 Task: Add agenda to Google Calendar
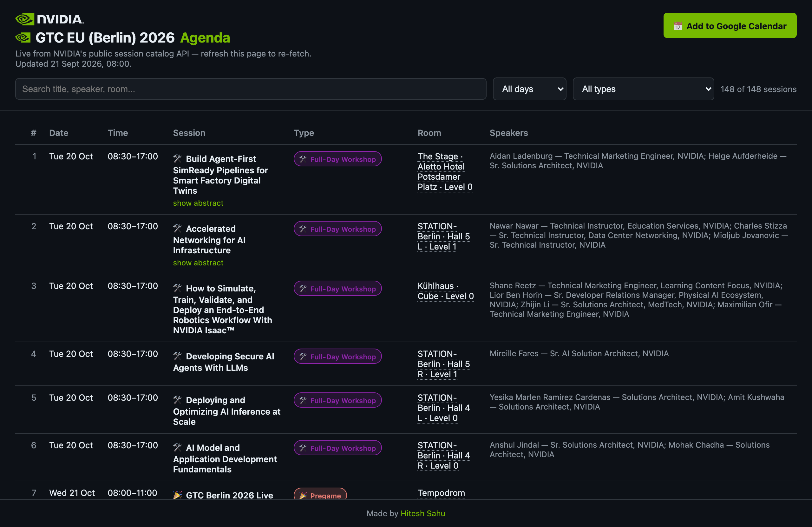(x=730, y=26)
